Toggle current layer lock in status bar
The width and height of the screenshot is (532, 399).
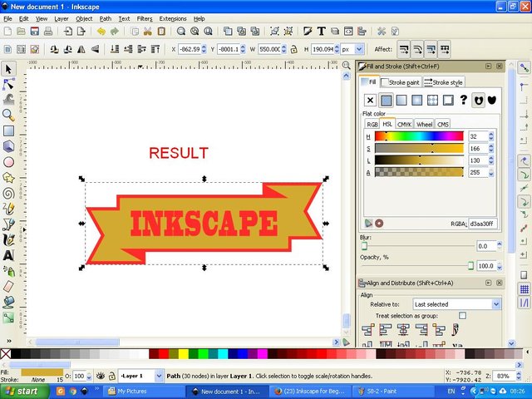[x=112, y=376]
